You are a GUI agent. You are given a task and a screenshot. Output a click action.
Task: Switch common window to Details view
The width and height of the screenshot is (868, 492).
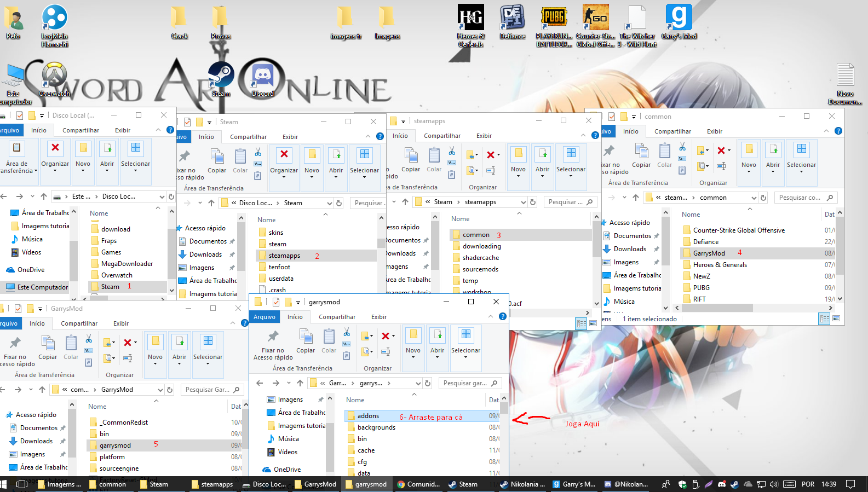pos(824,319)
